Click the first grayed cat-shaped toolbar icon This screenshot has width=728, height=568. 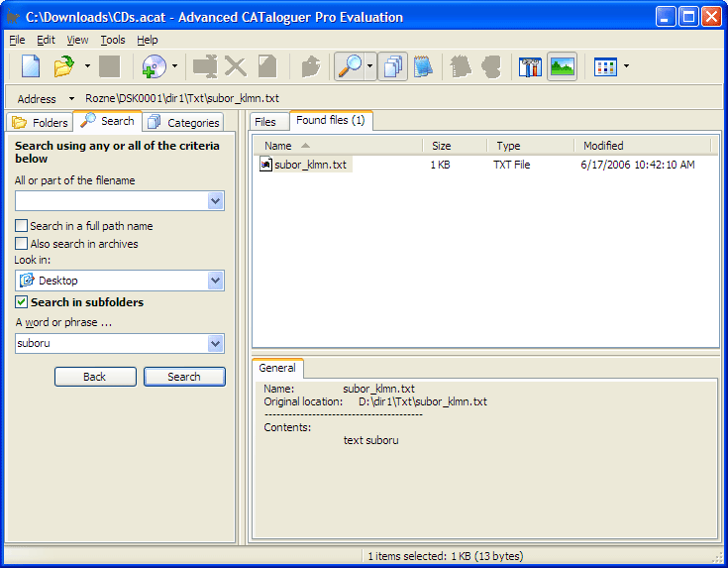click(x=461, y=66)
